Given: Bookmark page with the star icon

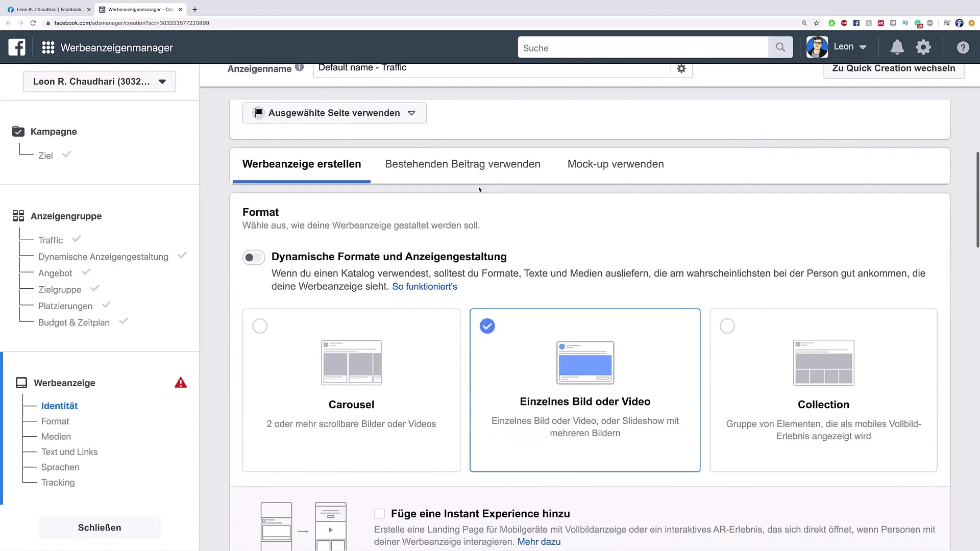Looking at the screenshot, I should pos(817,23).
